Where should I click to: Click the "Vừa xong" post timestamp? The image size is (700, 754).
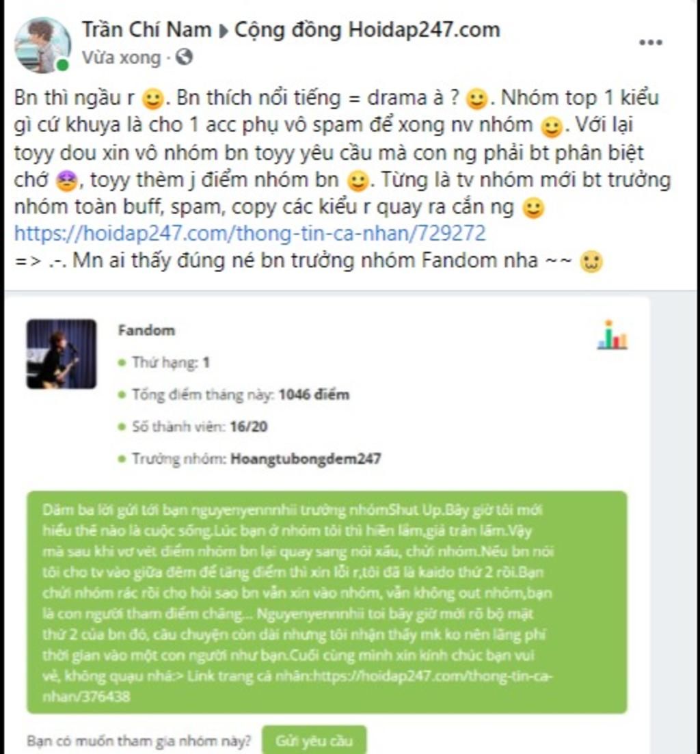pyautogui.click(x=121, y=57)
